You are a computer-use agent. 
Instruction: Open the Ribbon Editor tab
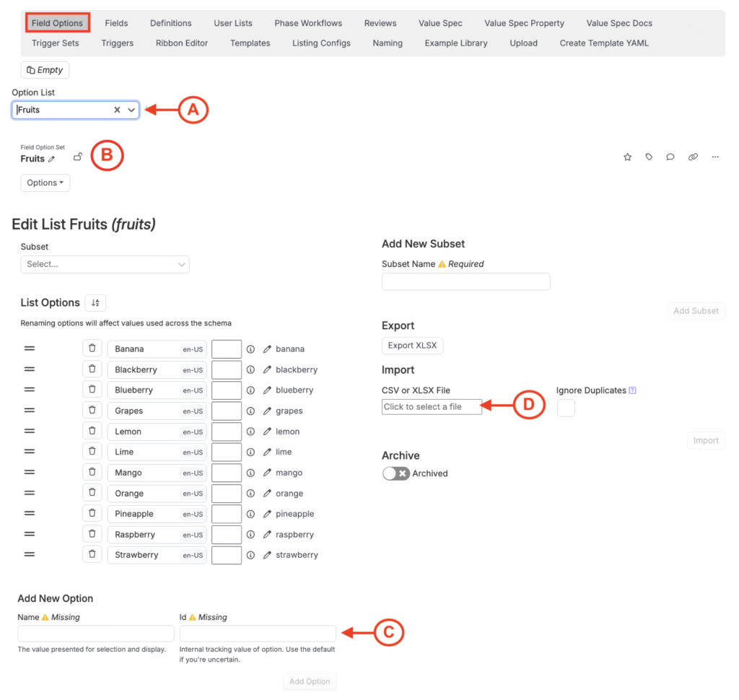click(x=181, y=43)
